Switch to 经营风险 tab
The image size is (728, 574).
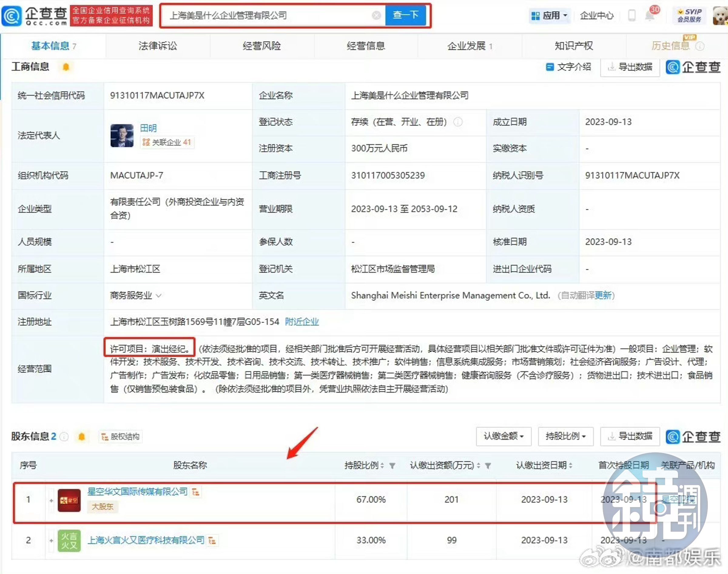click(x=261, y=46)
